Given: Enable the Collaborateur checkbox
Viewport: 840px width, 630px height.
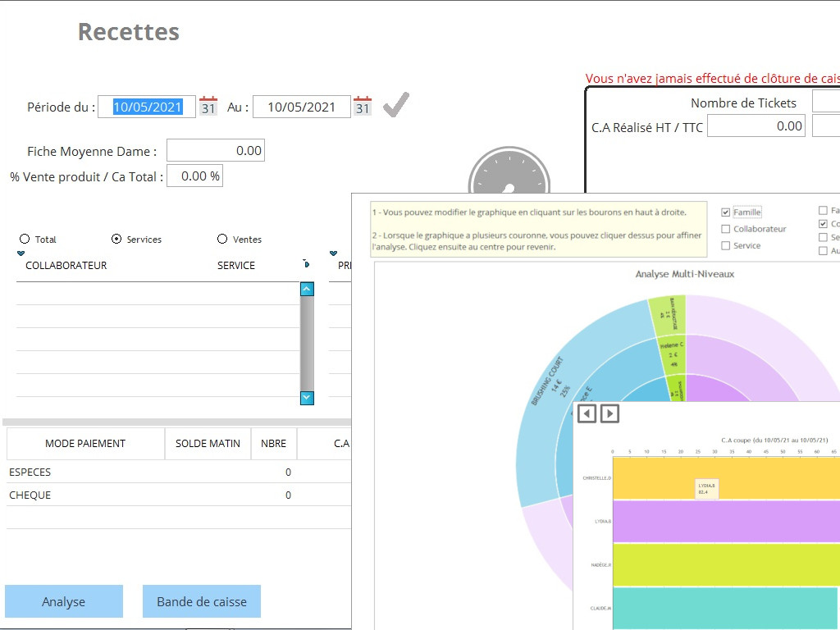Looking at the screenshot, I should point(725,229).
